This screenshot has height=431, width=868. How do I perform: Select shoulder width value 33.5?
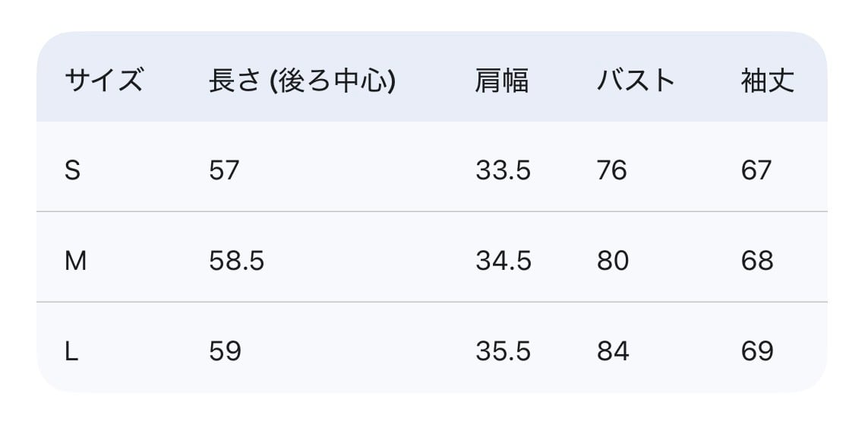coord(503,170)
